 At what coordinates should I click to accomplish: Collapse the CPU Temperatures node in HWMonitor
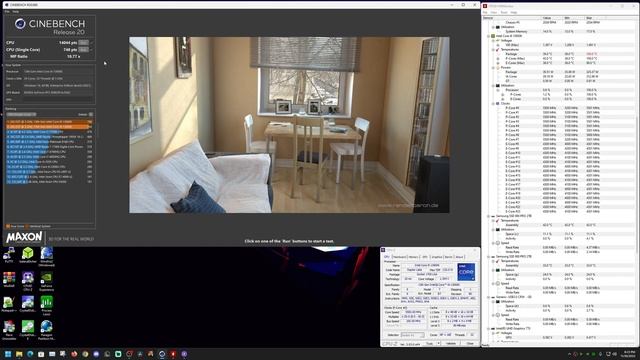click(x=493, y=49)
